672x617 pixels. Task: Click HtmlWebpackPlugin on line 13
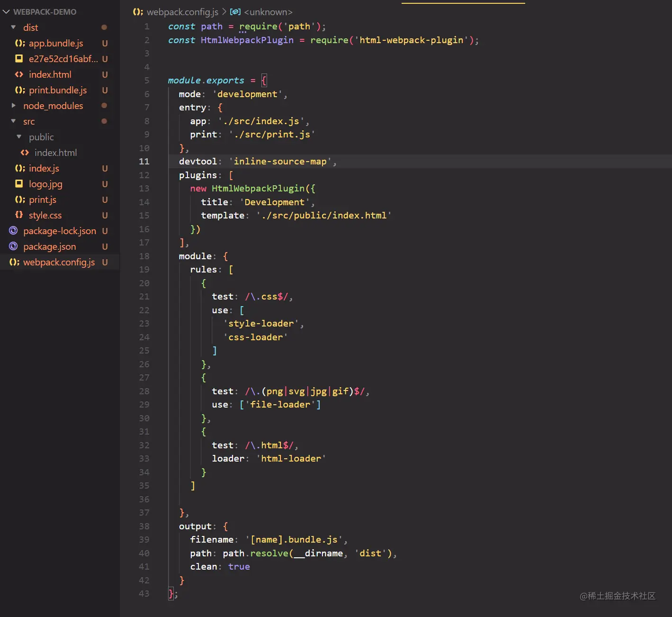(x=258, y=189)
